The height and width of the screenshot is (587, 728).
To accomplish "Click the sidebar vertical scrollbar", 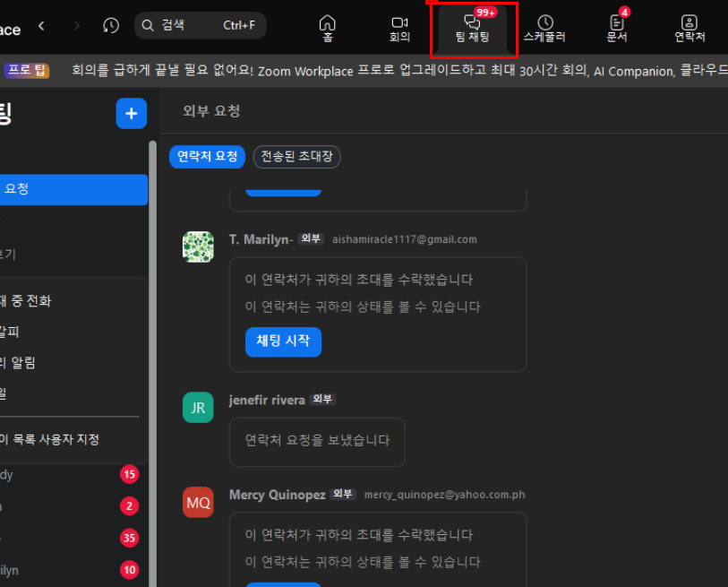I will [152, 358].
